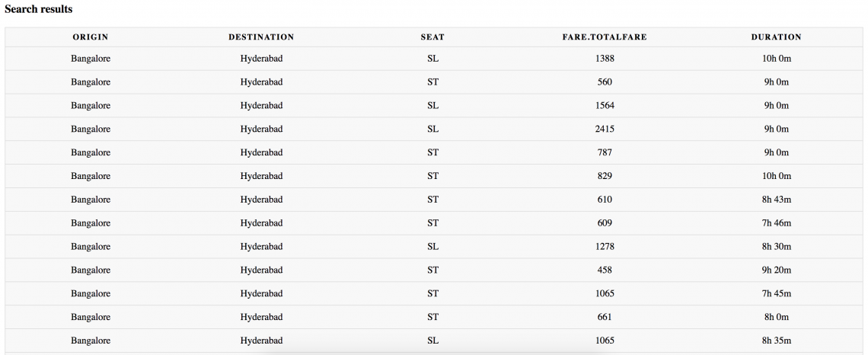Click the DURATION column header
The image size is (868, 355).
[776, 37]
